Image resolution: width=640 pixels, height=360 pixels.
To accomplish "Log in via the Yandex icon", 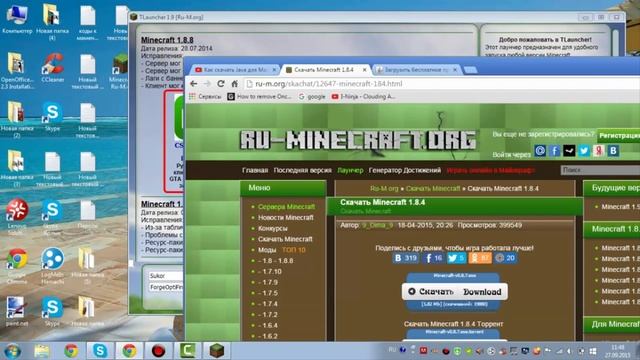I will (599, 151).
